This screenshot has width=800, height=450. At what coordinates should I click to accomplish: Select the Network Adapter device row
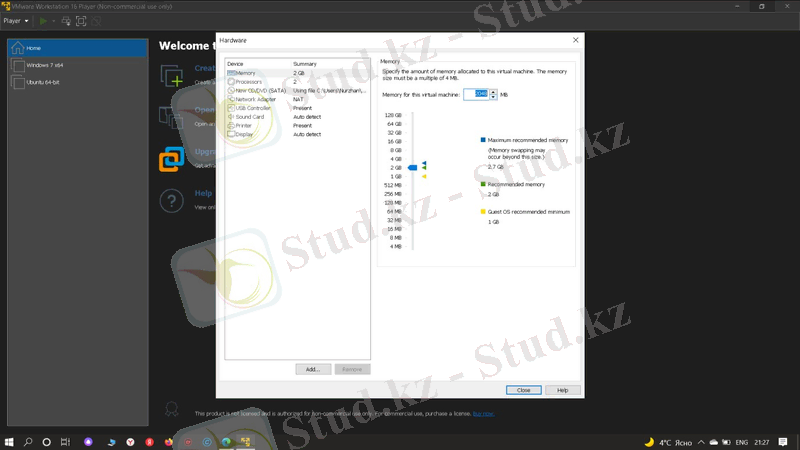[x=297, y=99]
